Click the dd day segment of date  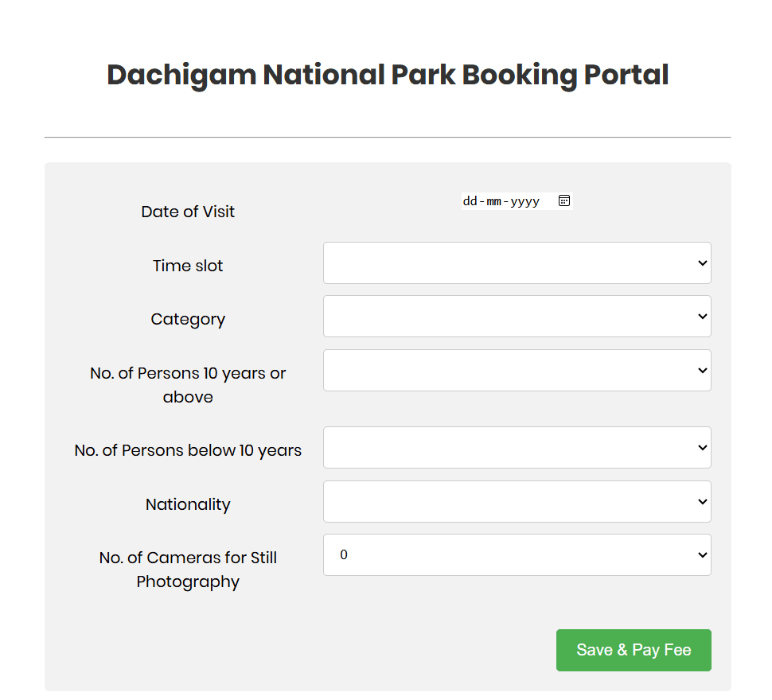click(470, 201)
